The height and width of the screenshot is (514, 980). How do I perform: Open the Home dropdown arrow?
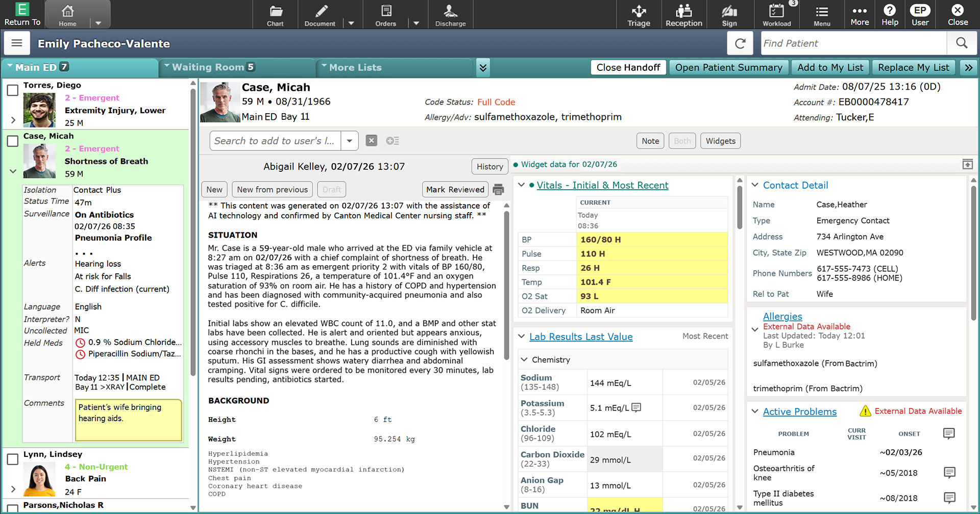point(99,23)
